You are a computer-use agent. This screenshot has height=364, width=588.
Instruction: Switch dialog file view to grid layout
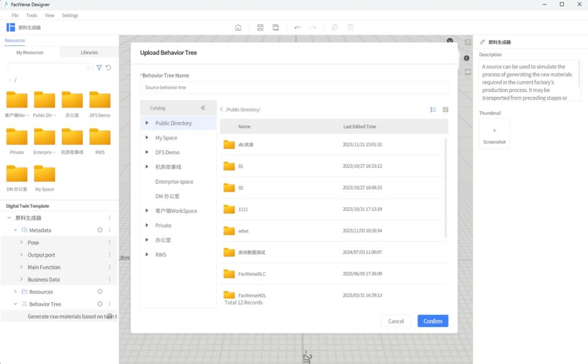tap(445, 110)
